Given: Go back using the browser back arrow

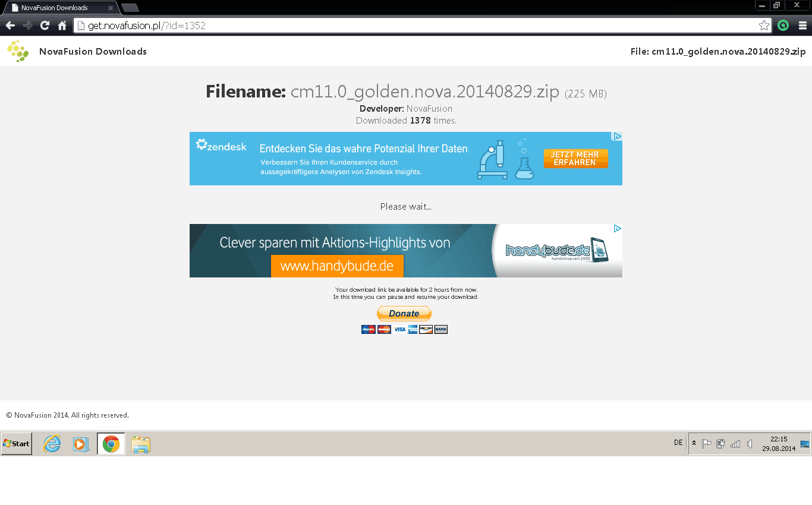Looking at the screenshot, I should click(10, 26).
